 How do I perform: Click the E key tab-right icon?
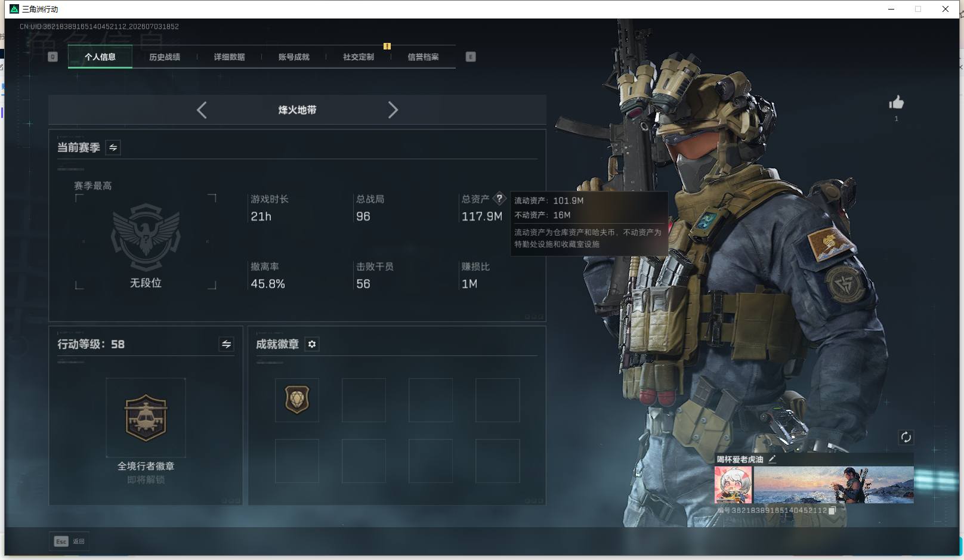point(471,57)
